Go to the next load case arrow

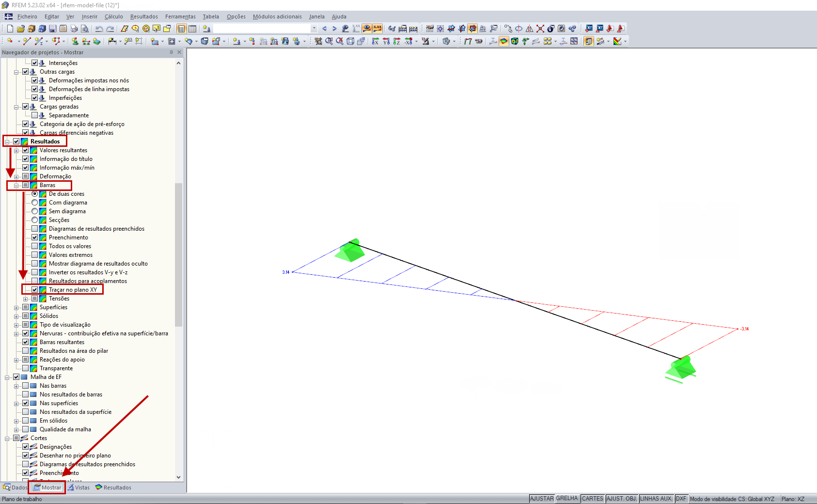pos(334,29)
